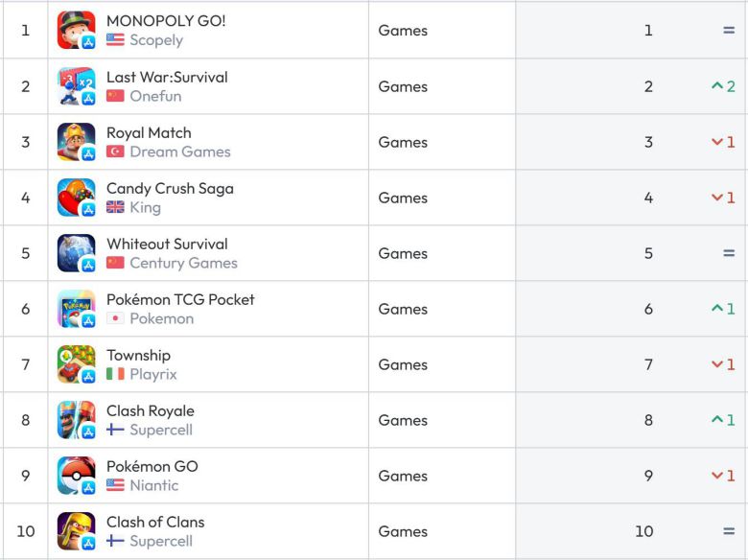Viewport: 748px width, 560px height.
Task: Select the Dream Games publisher name
Action: [180, 152]
